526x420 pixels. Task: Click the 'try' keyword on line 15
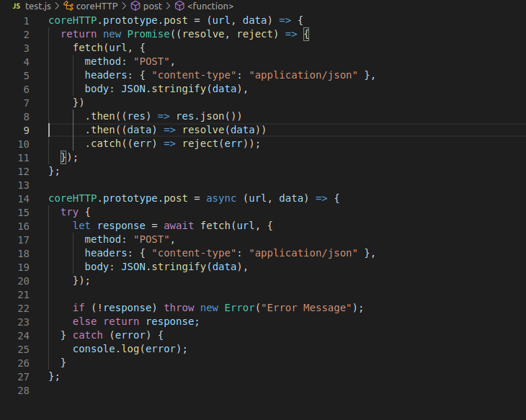(x=69, y=213)
